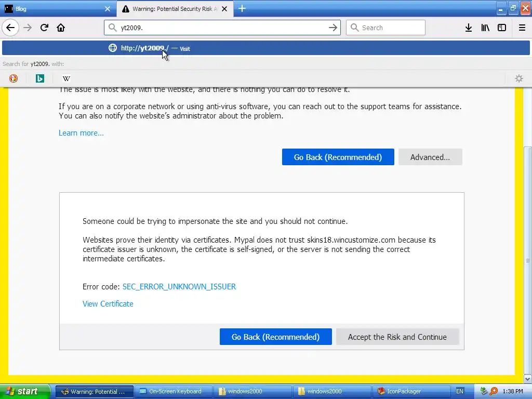Click the 1:38 PM system clock
The width and height of the screenshot is (532, 399).
(513, 392)
